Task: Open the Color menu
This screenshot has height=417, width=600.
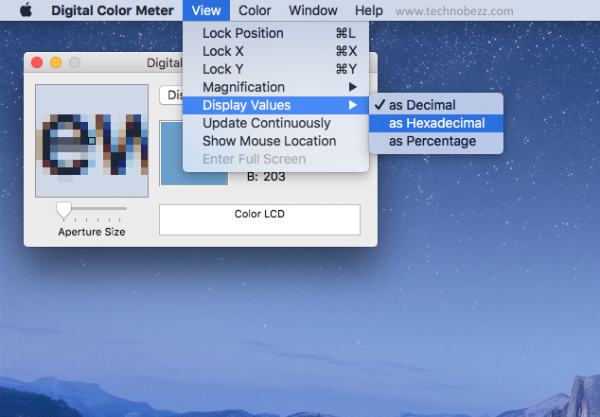Action: coord(254,10)
